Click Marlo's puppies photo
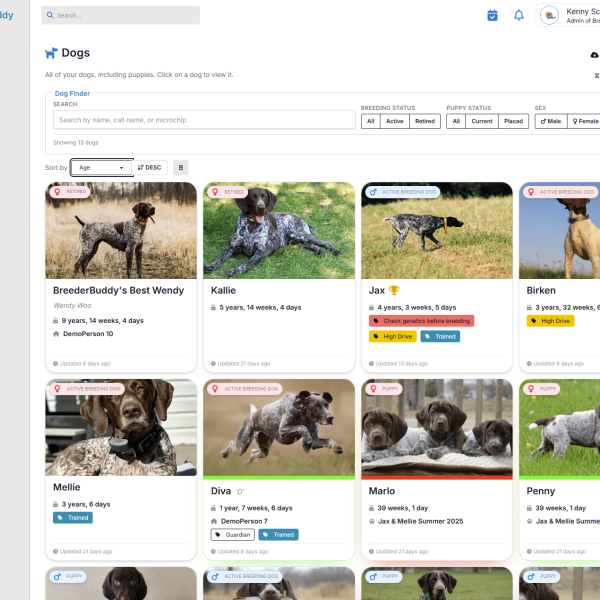600x600 pixels. [437, 428]
